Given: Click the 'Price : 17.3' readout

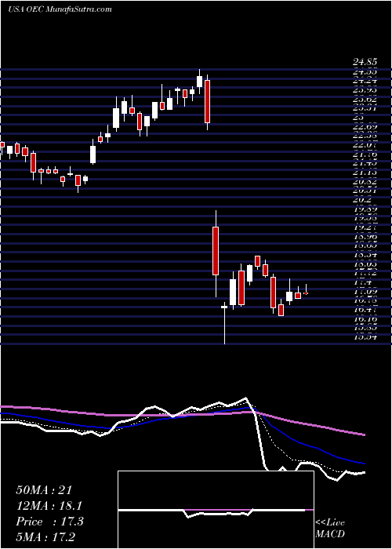Looking at the screenshot, I should click(x=49, y=522).
